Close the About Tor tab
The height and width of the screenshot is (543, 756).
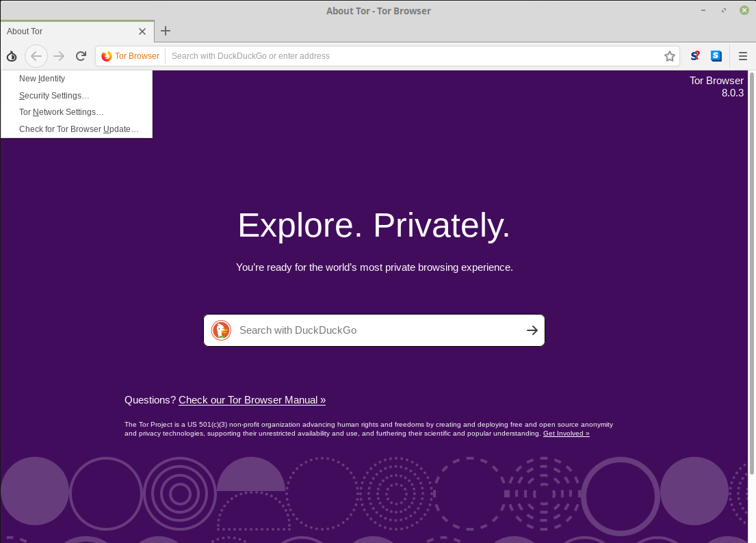click(142, 31)
